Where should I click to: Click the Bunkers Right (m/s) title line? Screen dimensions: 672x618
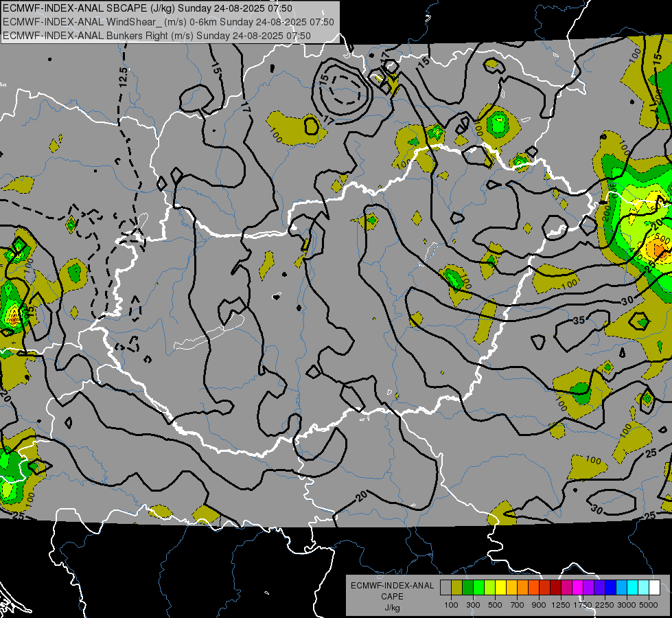pyautogui.click(x=157, y=36)
